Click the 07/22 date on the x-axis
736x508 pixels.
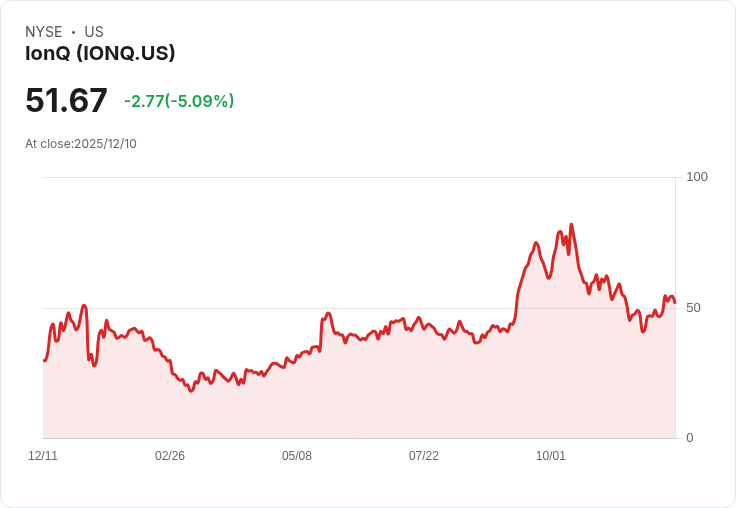point(424,456)
